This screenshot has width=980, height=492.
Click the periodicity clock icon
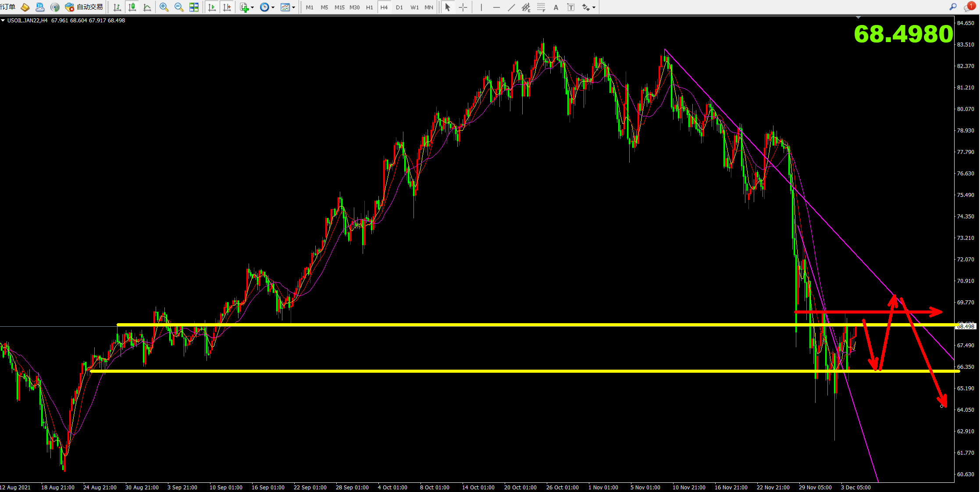point(264,7)
